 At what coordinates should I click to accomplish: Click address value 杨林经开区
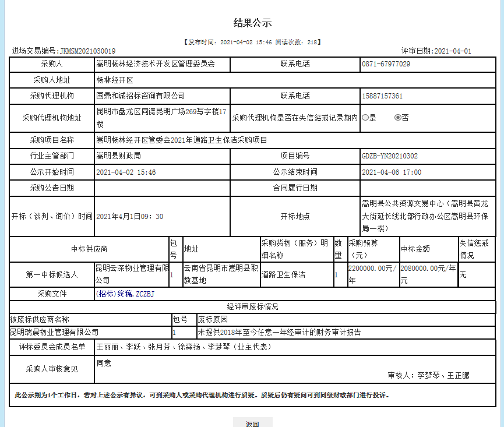point(115,80)
